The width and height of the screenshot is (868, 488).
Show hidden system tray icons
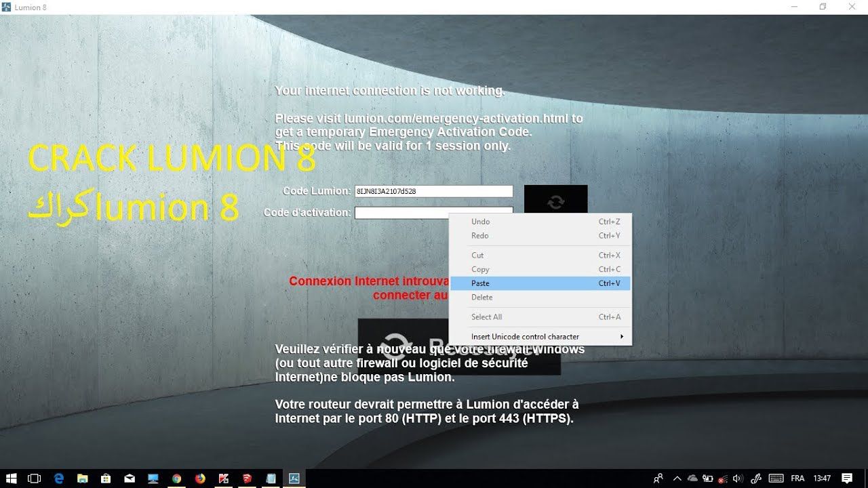677,479
